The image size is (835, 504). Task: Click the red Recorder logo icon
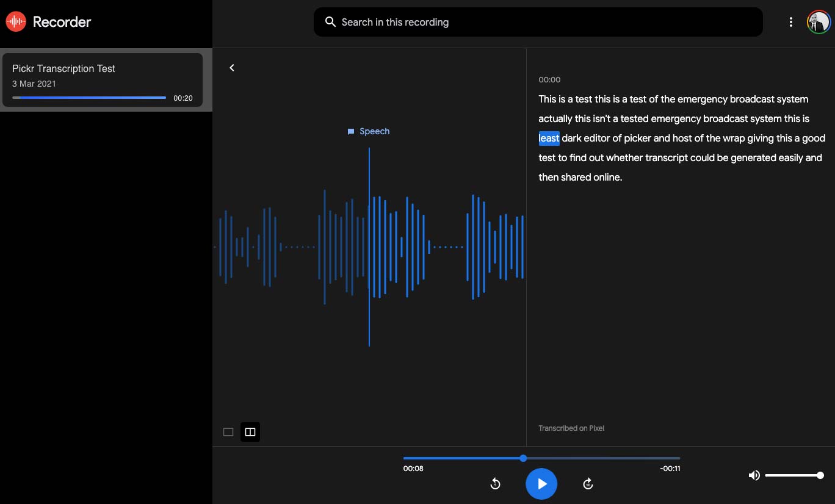(x=16, y=22)
